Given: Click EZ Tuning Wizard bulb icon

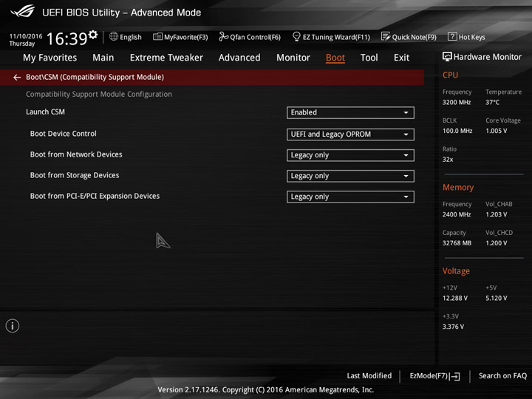Looking at the screenshot, I should [296, 36].
